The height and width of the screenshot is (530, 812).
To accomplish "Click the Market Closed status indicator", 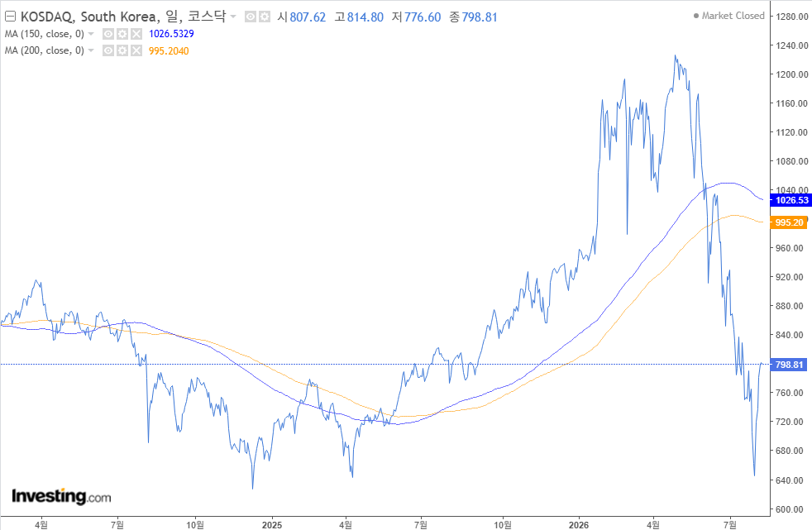I will [728, 16].
